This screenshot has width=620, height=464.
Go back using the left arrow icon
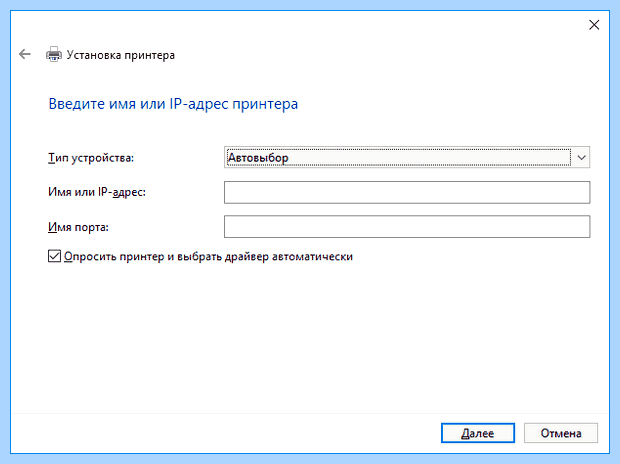pyautogui.click(x=25, y=54)
